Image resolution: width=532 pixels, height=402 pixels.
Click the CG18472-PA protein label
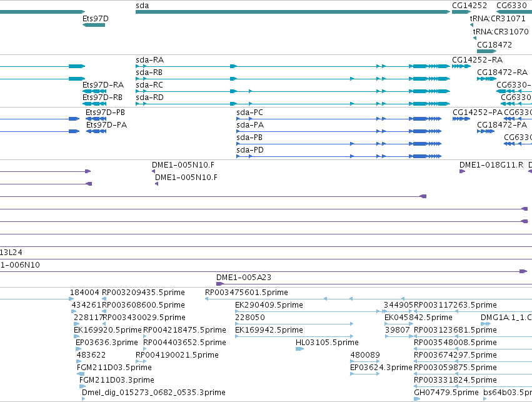[x=502, y=125]
